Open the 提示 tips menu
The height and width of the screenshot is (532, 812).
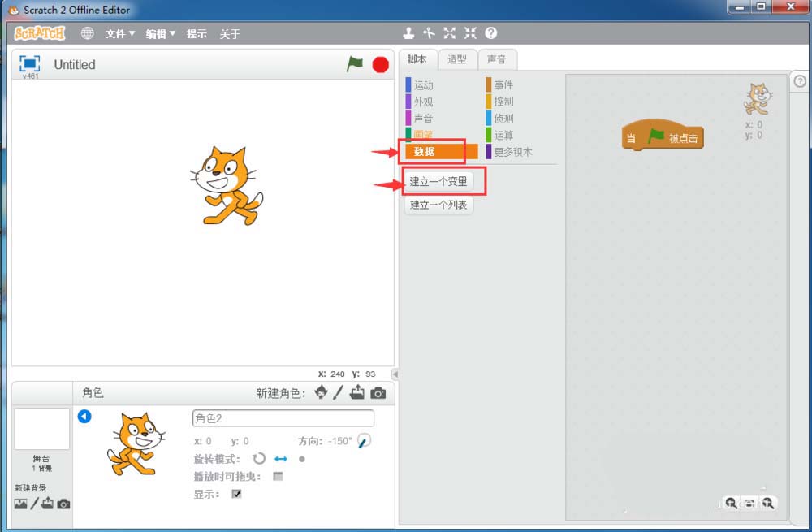coord(197,33)
